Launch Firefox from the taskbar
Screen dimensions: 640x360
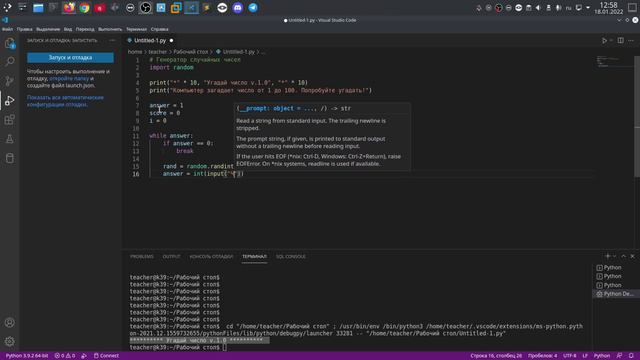69,8
